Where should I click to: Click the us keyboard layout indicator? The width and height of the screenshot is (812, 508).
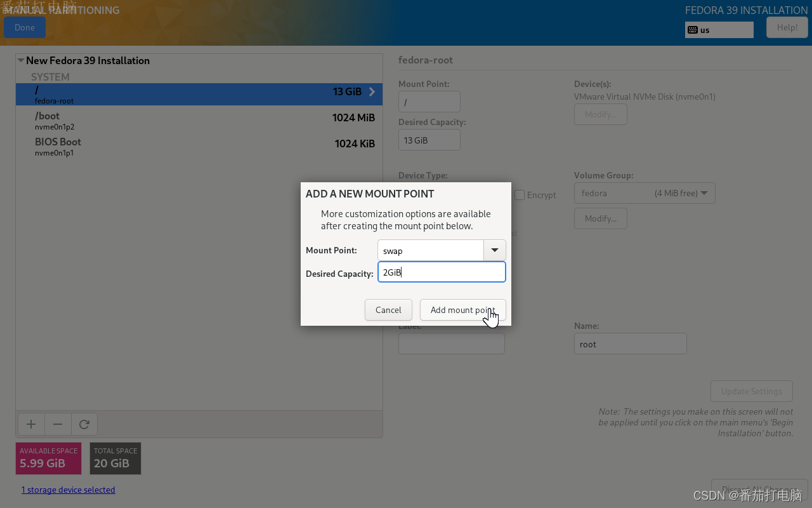pyautogui.click(x=719, y=30)
